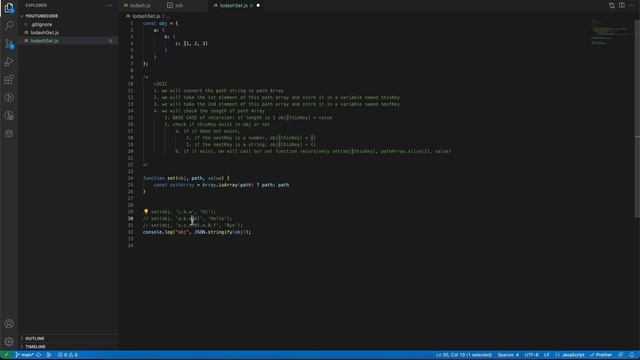This screenshot has width=640, height=360.
Task: Click the publish/run icon in status bar
Action: 49,355
